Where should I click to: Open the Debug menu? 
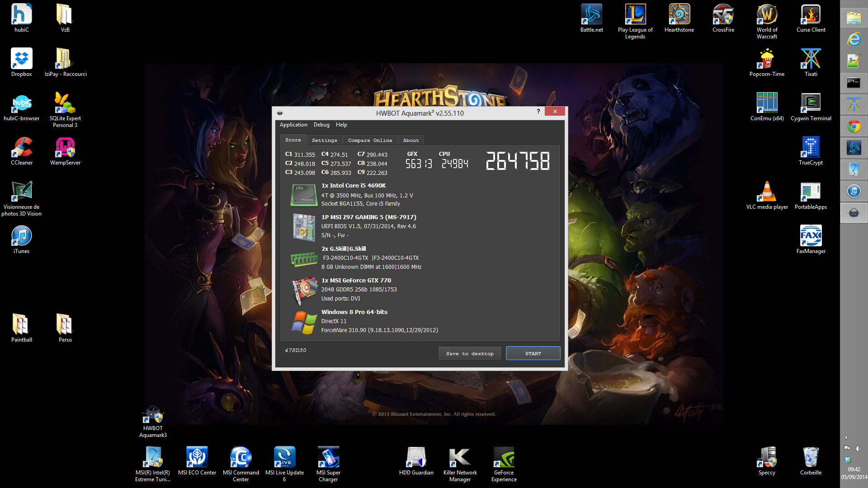[x=321, y=125]
